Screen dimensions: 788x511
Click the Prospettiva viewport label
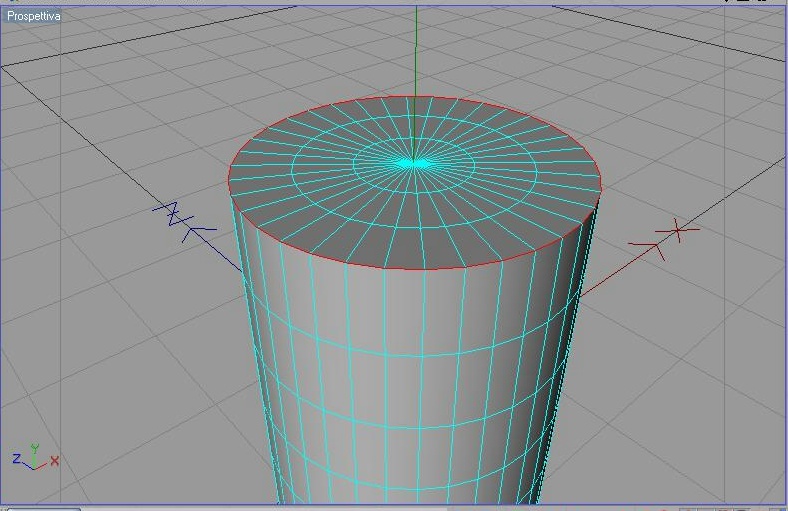pyautogui.click(x=34, y=16)
